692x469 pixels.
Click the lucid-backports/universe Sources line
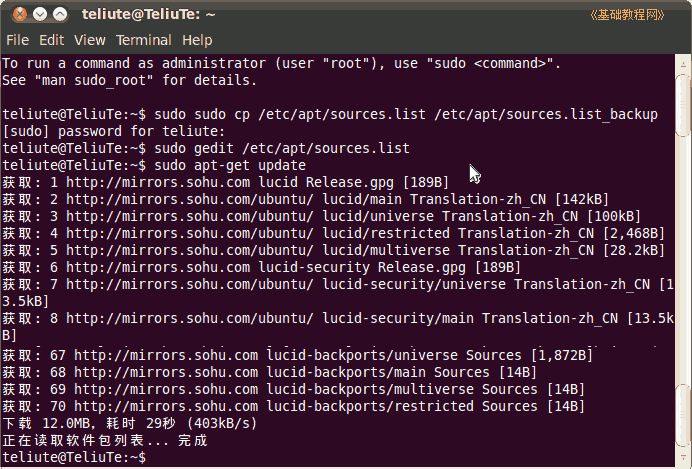coord(297,355)
